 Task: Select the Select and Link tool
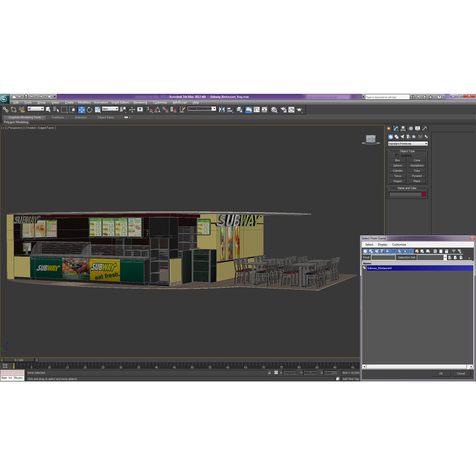5,110
